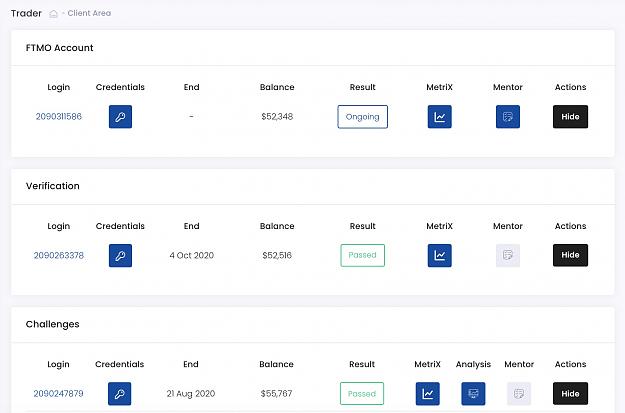Click Result column header in Verification table
This screenshot has height=413, width=625.
coord(363,226)
